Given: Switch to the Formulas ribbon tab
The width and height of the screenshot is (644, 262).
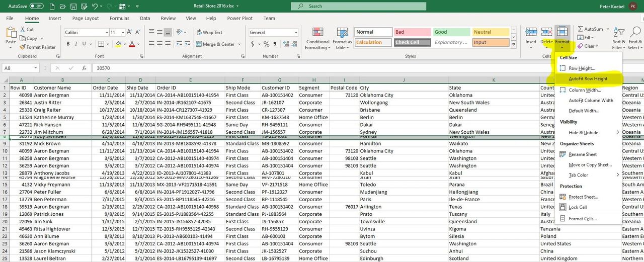Looking at the screenshot, I should tap(119, 19).
